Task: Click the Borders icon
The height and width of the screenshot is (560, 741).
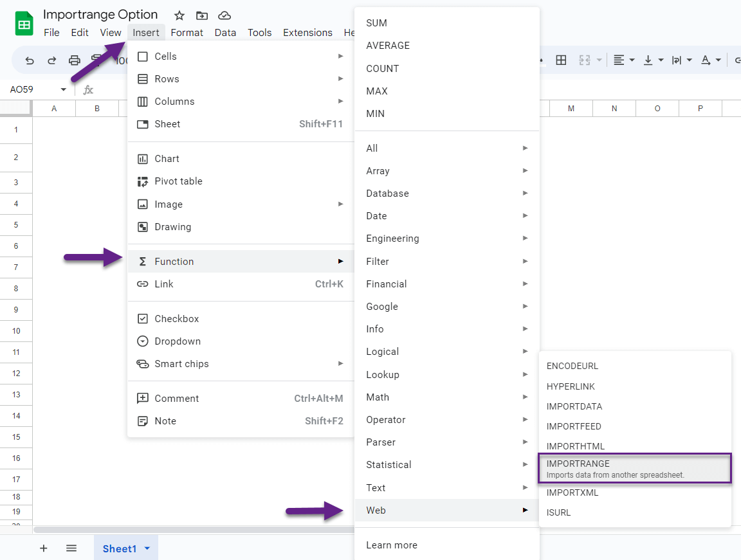Action: [x=561, y=60]
